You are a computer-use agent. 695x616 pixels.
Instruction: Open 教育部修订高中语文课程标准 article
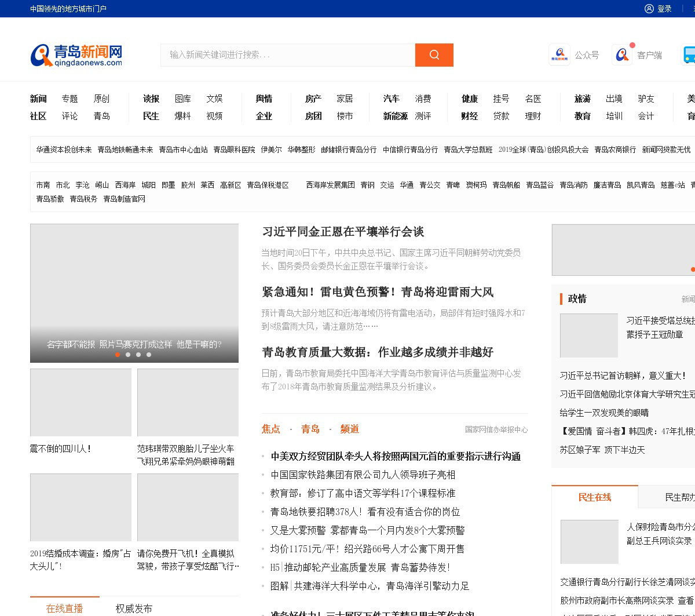click(363, 493)
